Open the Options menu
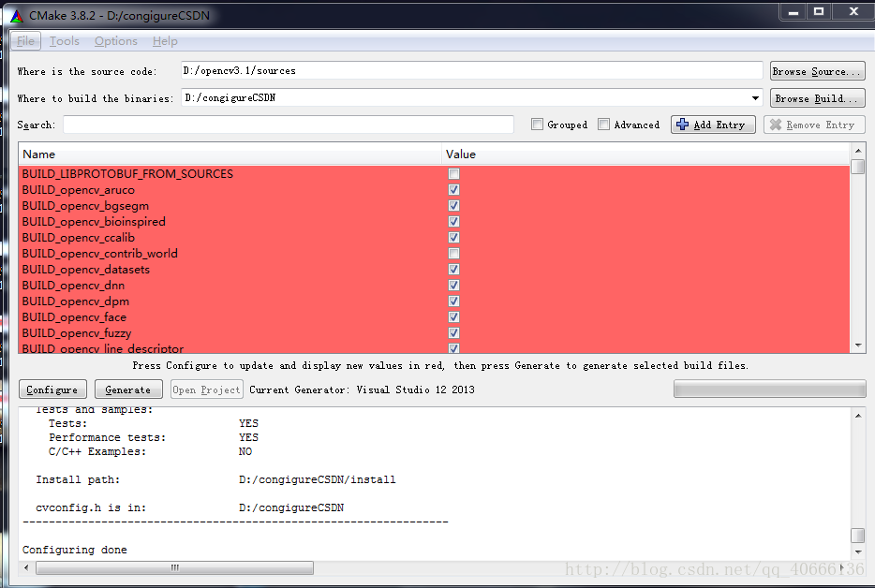The image size is (875, 588). tap(115, 41)
